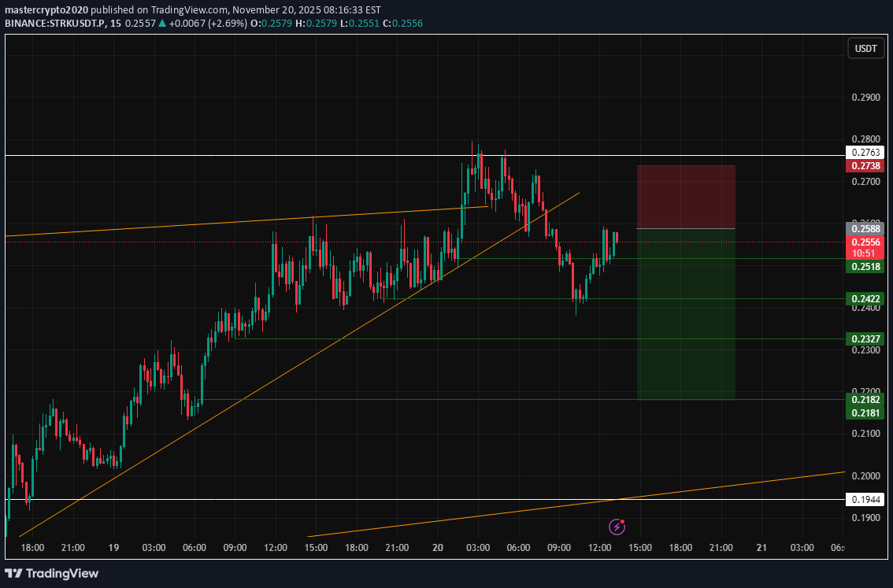Click the red 0.2556 current price label
The image size is (893, 588).
click(x=865, y=243)
